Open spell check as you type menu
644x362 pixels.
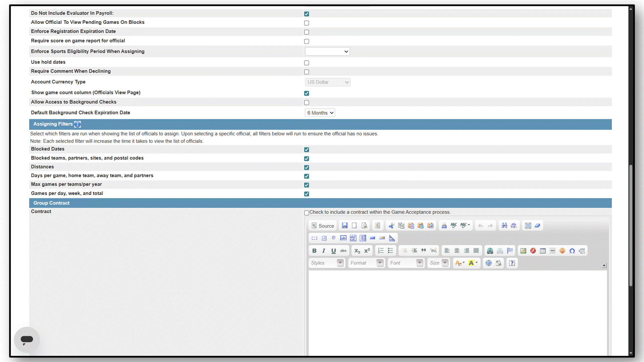[x=465, y=226]
